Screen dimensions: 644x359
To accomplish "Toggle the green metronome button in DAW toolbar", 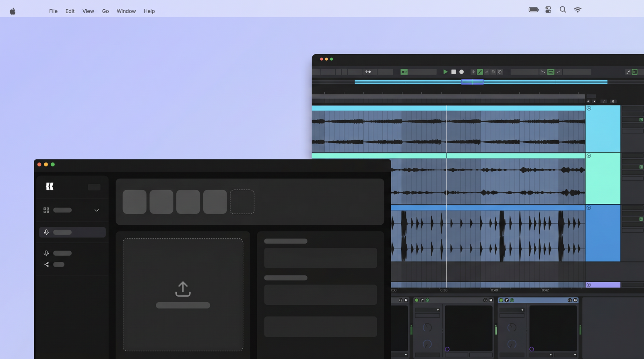I will (x=404, y=72).
